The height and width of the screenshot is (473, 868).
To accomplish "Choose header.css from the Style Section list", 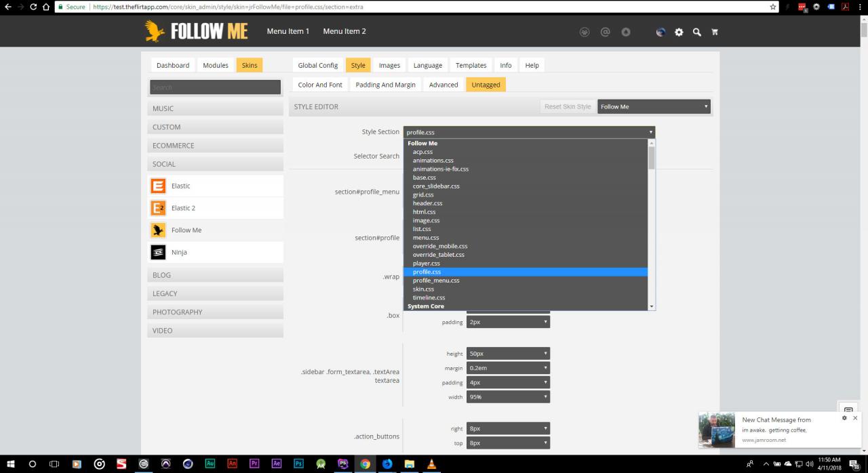I will [427, 203].
